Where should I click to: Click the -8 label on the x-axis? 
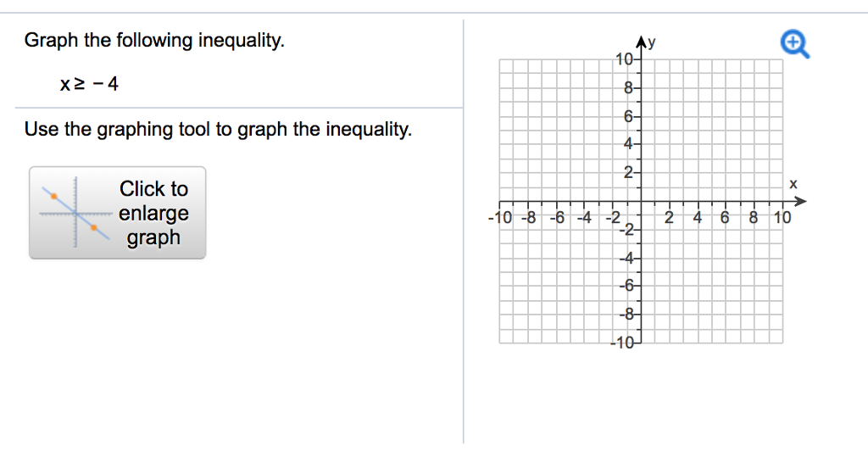(x=528, y=217)
